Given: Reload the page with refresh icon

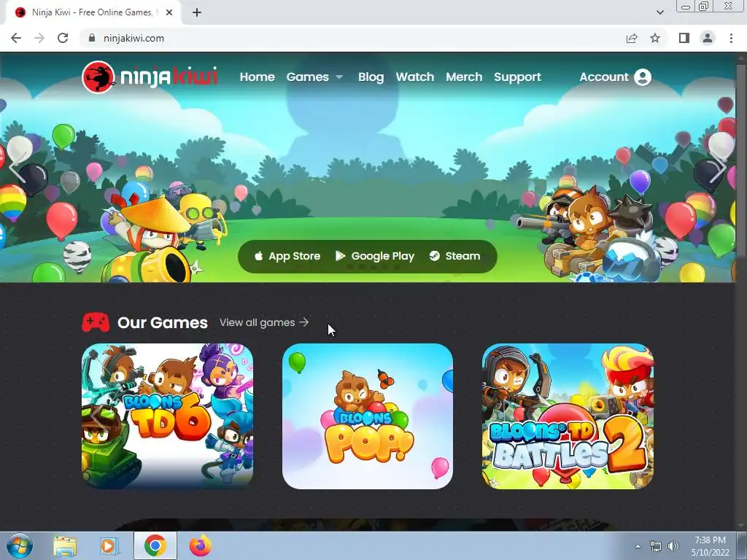Looking at the screenshot, I should point(63,38).
